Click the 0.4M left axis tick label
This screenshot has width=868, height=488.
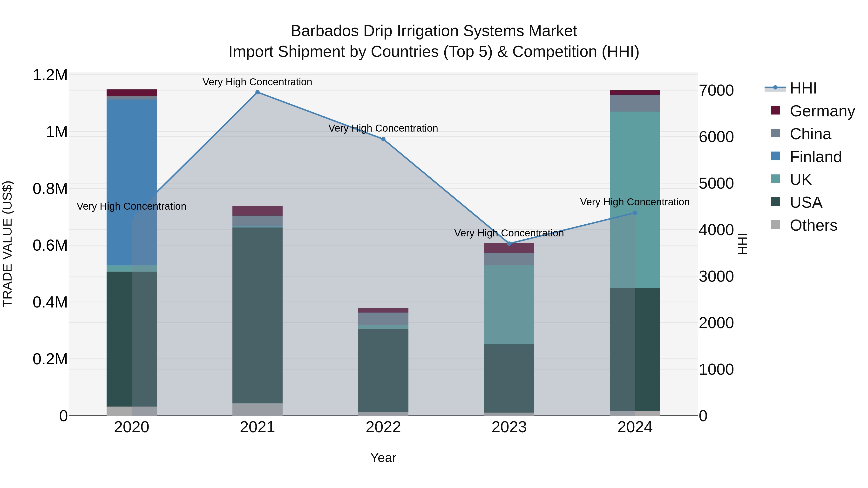[50, 302]
